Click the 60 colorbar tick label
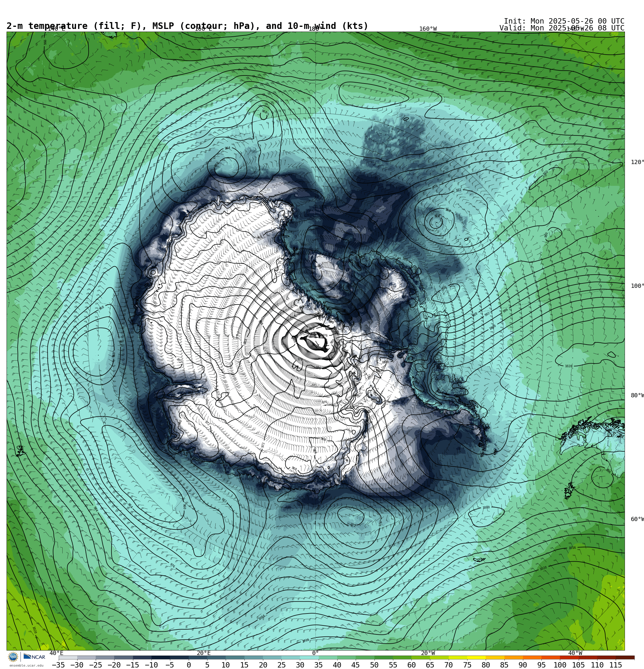The image size is (644, 669). click(411, 665)
